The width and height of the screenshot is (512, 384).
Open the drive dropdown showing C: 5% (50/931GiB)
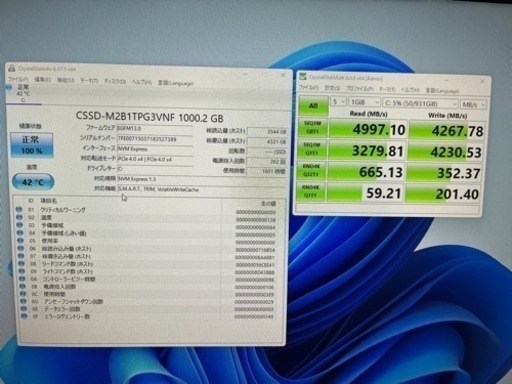(x=420, y=103)
